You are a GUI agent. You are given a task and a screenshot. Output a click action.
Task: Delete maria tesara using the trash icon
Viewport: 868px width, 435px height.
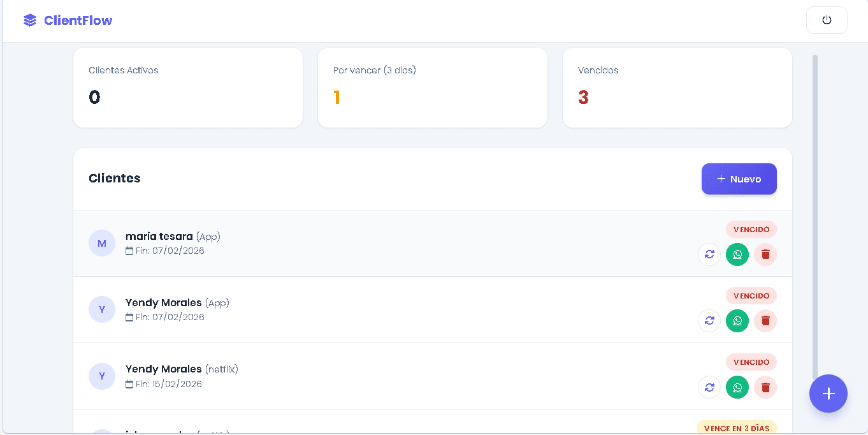click(x=765, y=254)
